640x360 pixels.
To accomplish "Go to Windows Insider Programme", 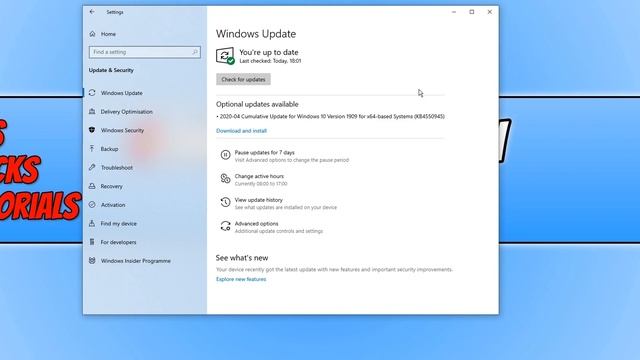I will (x=136, y=261).
